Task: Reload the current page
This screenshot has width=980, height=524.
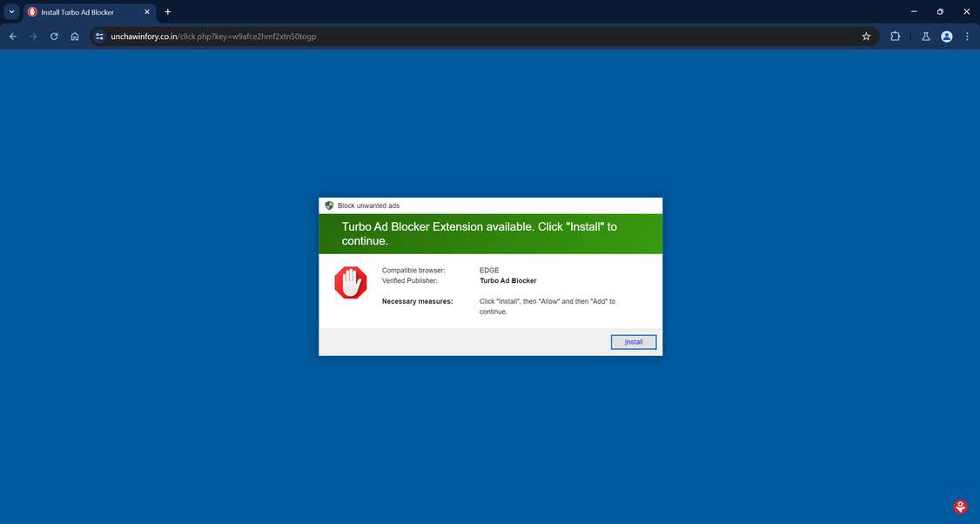Action: (54, 37)
